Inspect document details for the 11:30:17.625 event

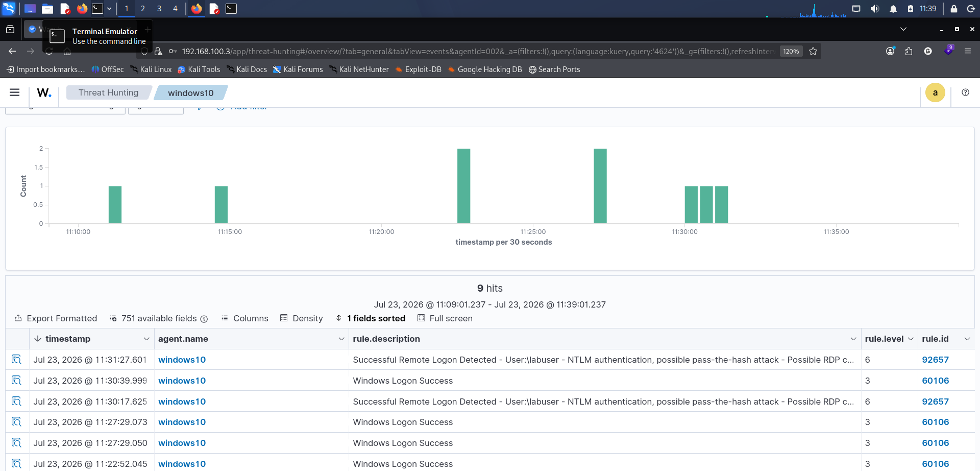(x=16, y=402)
